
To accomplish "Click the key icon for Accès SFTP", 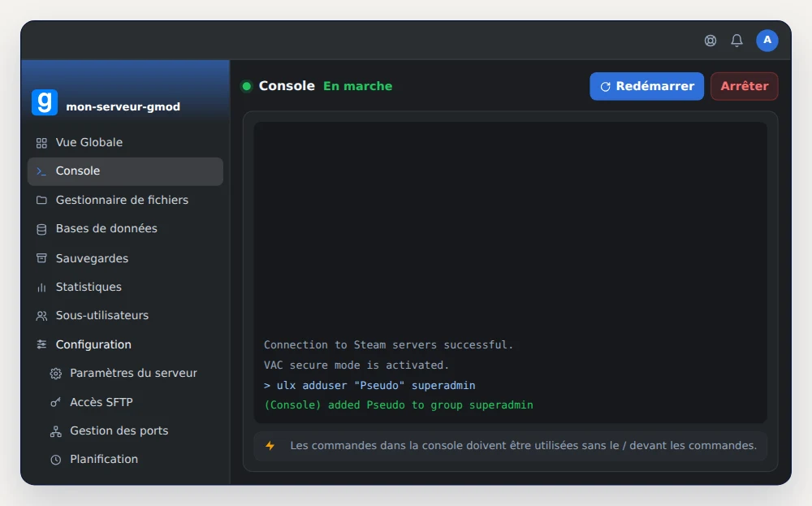I will tap(55, 402).
